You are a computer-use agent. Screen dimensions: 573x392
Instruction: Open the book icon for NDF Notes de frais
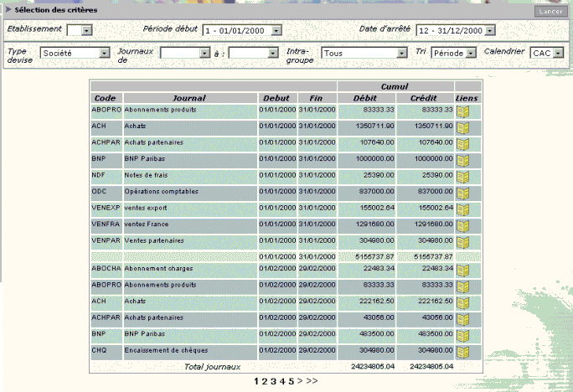(x=462, y=178)
